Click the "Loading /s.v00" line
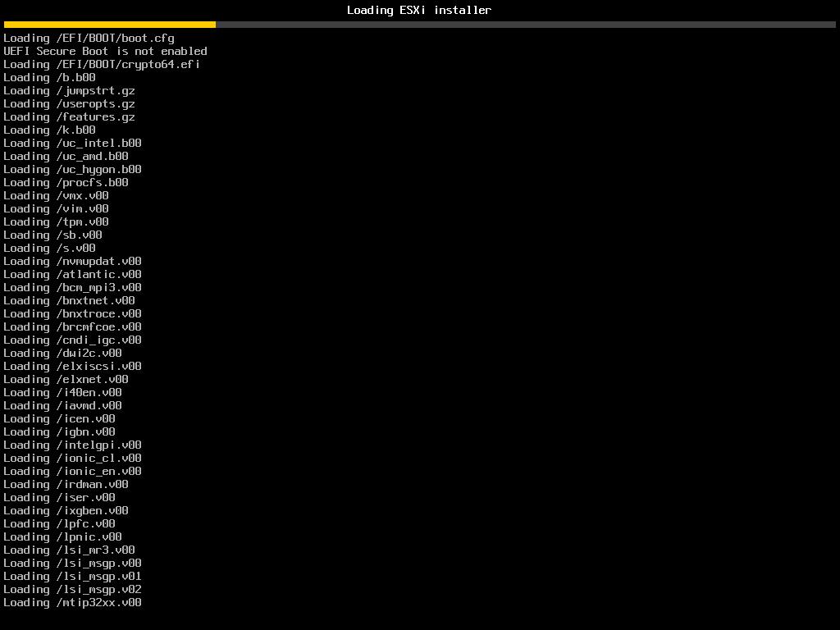 click(49, 248)
